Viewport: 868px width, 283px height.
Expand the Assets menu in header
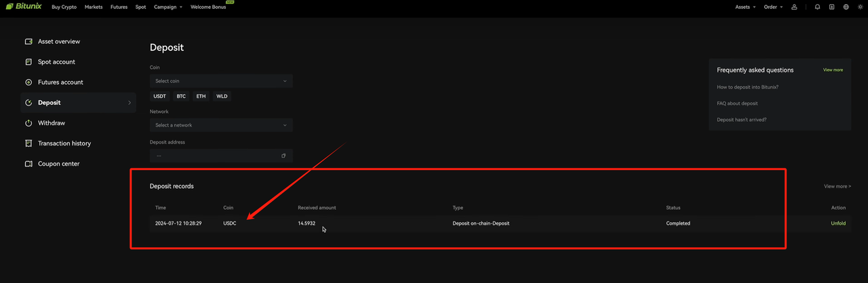pos(745,7)
